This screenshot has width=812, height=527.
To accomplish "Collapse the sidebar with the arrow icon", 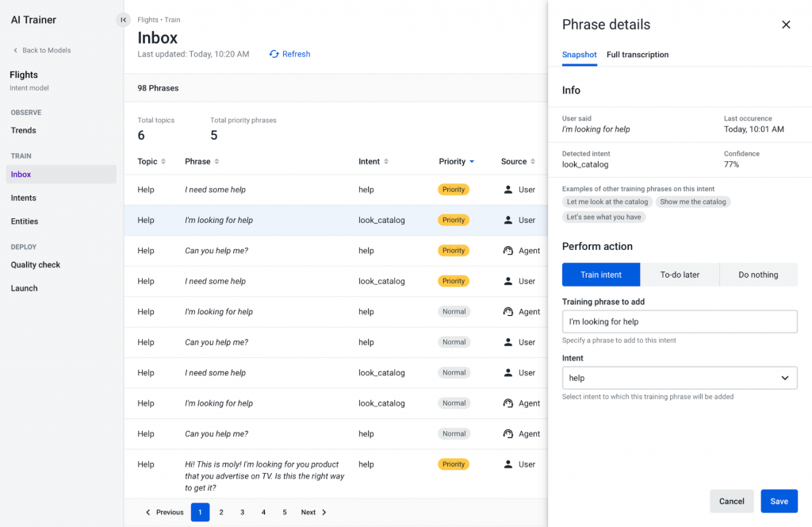I will tap(123, 20).
